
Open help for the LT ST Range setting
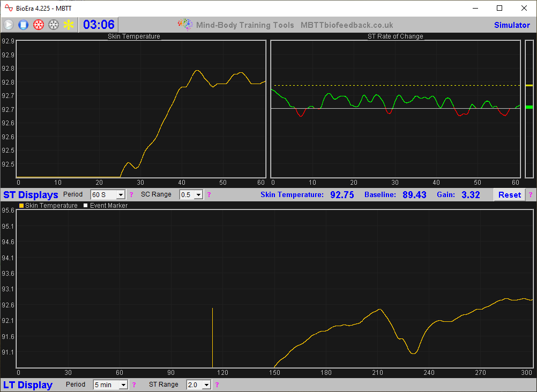[x=217, y=385]
